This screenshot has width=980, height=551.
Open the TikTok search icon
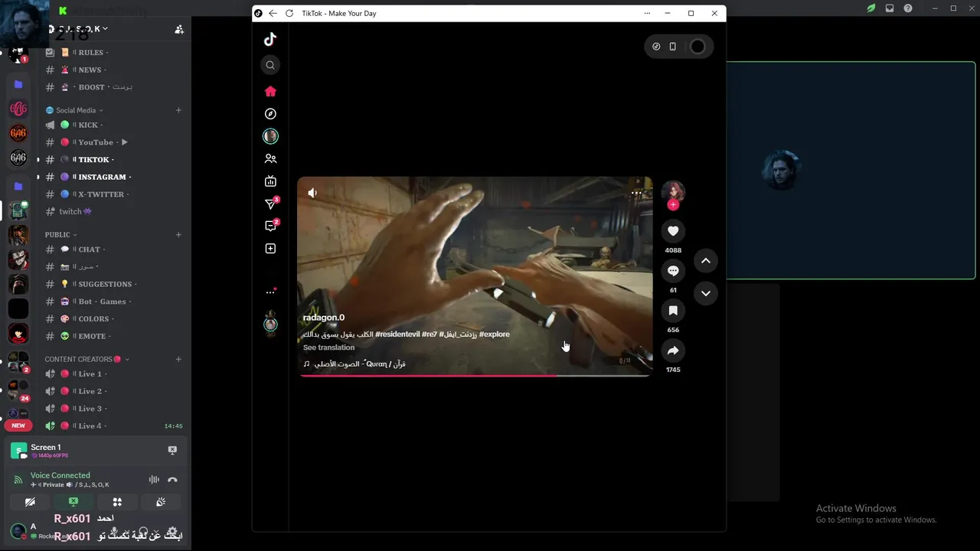click(x=270, y=65)
